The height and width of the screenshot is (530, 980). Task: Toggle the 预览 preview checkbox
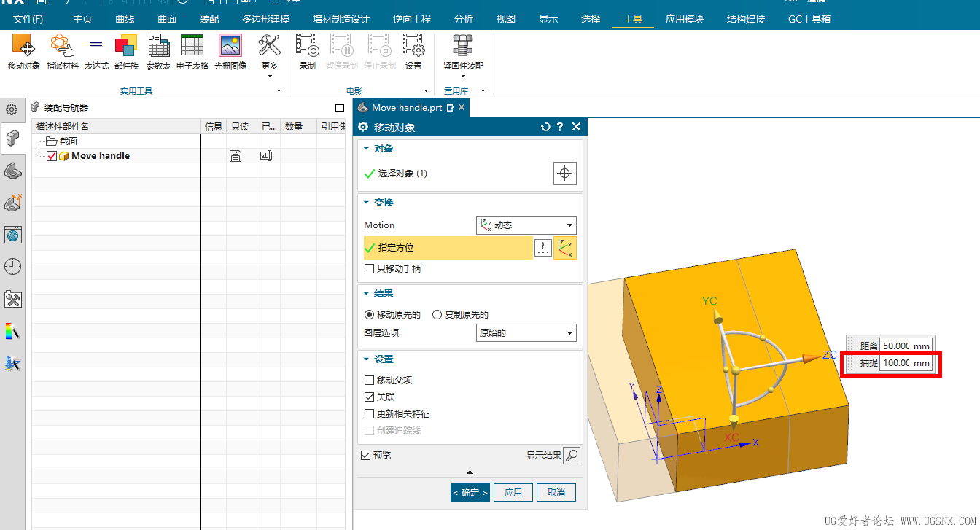366,456
